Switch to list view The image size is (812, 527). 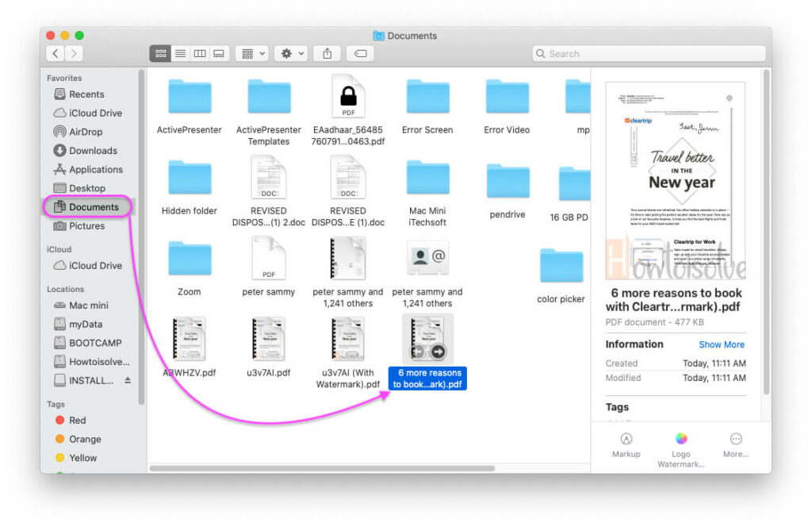[x=180, y=53]
